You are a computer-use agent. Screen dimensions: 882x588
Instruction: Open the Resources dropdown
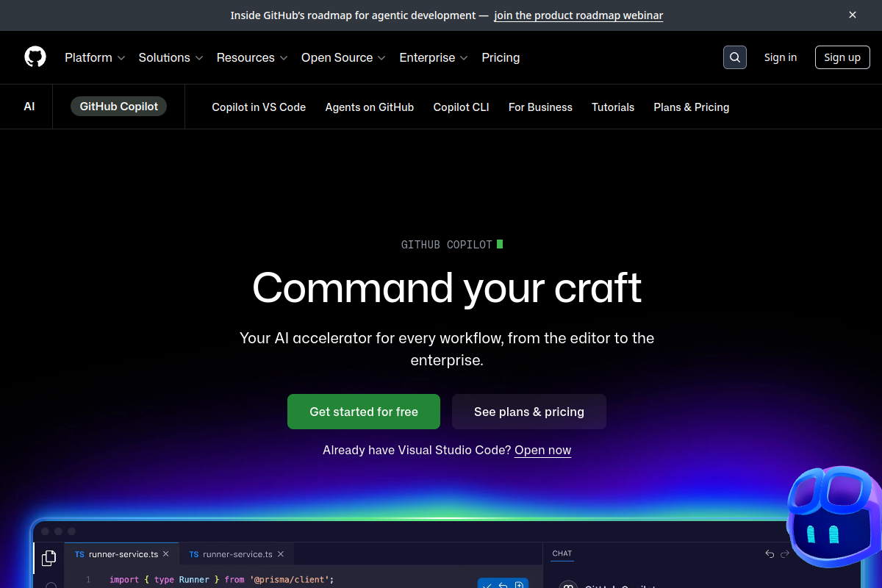252,57
